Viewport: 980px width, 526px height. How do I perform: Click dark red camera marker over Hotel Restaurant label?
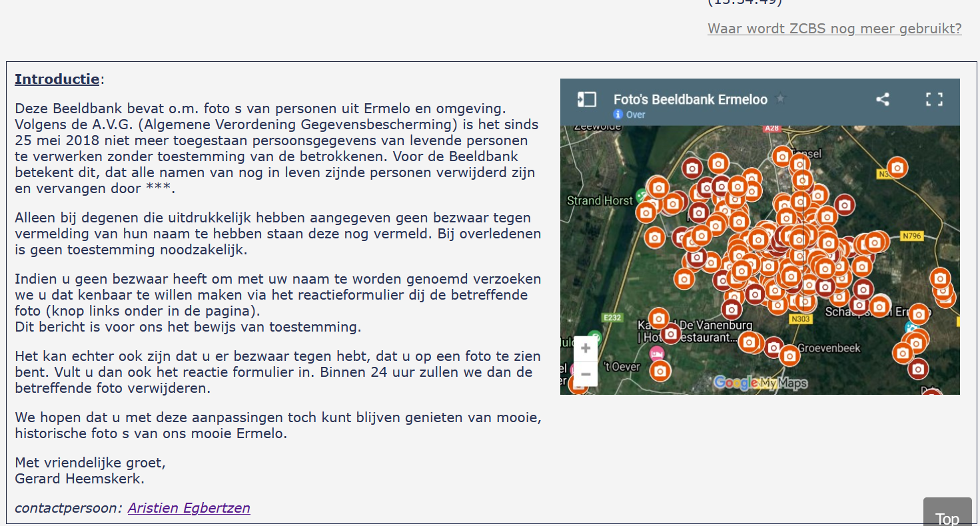[671, 334]
